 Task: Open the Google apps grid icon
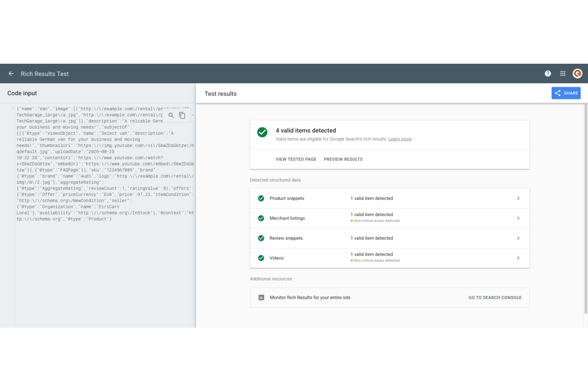[563, 73]
